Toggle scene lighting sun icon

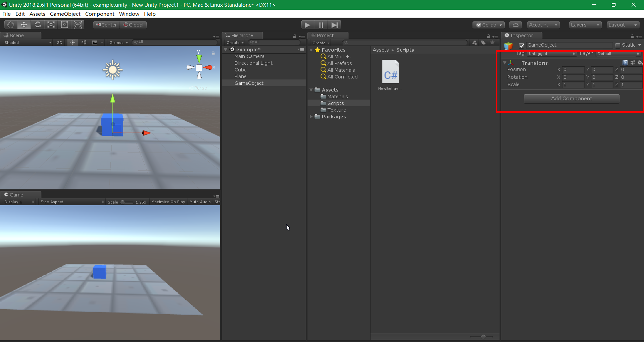tap(72, 42)
